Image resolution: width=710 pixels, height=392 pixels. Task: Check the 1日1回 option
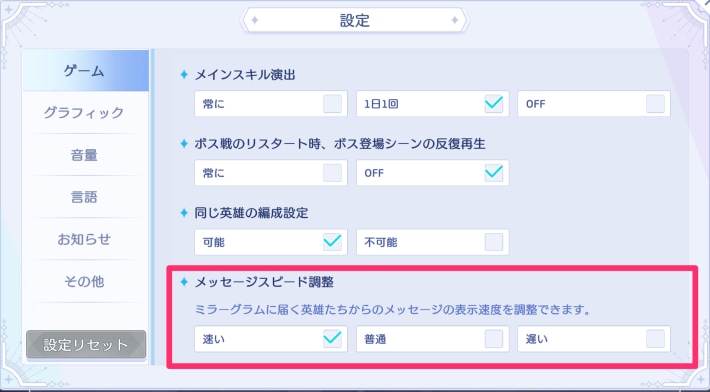[x=432, y=104]
